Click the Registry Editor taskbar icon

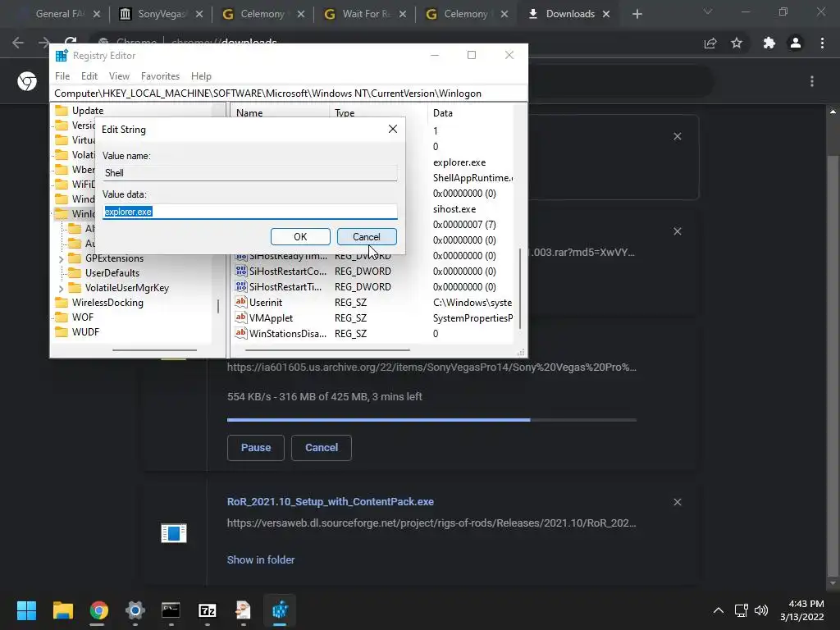[280, 610]
